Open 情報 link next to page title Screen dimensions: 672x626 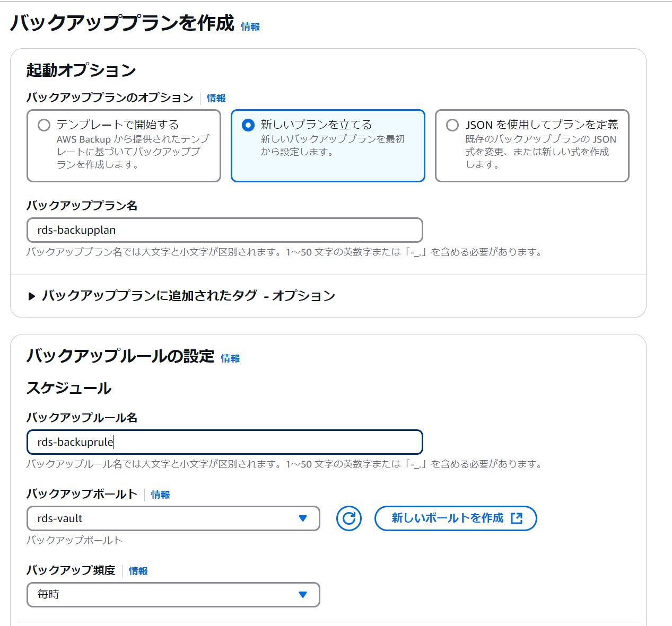pos(250,27)
